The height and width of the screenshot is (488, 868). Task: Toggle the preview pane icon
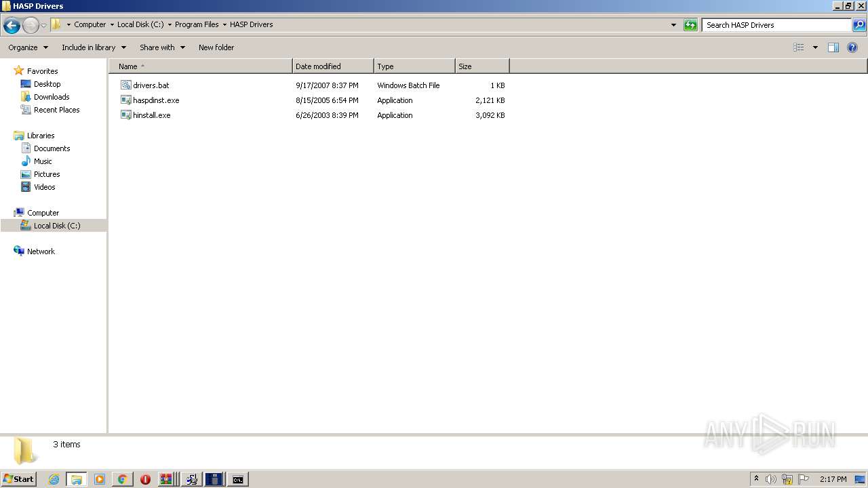[x=833, y=47]
